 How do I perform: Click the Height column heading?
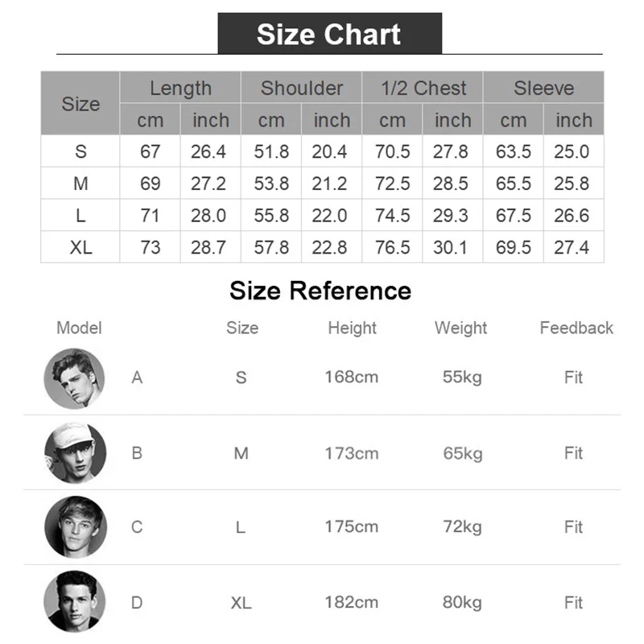(x=352, y=328)
